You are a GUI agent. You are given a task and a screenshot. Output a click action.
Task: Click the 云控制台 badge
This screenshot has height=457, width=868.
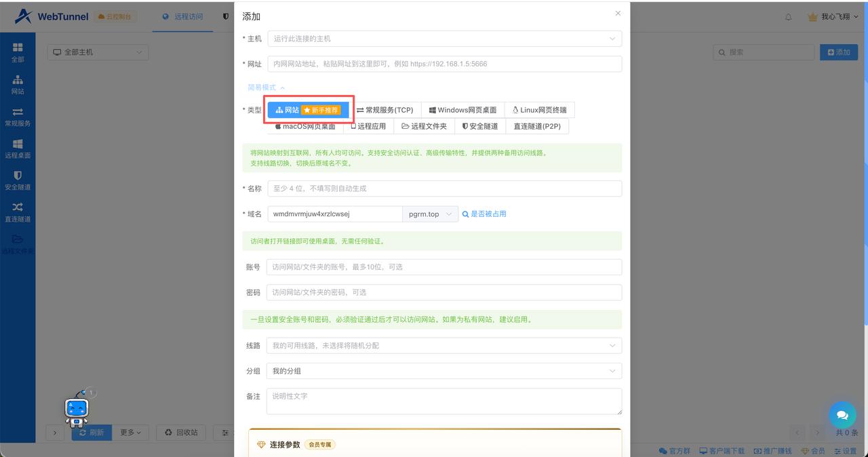(x=115, y=16)
